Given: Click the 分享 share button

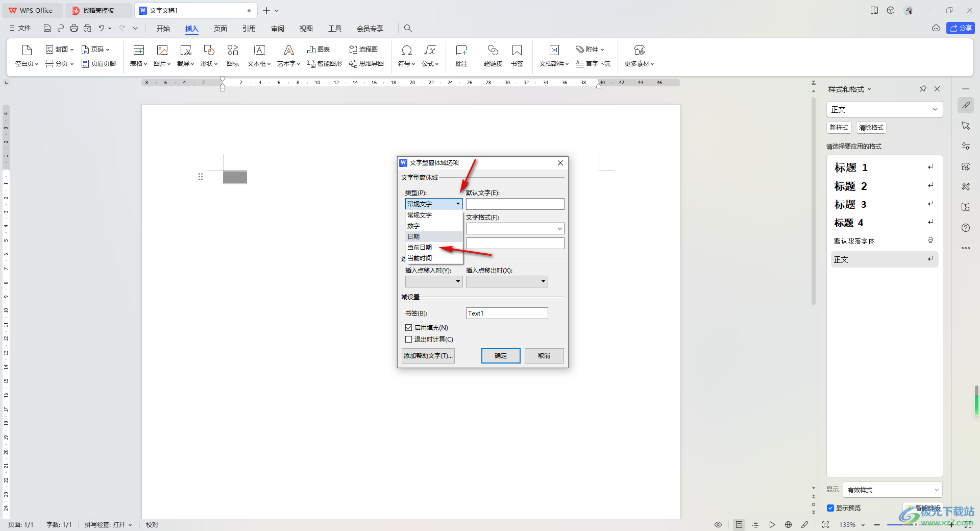Looking at the screenshot, I should (x=961, y=28).
